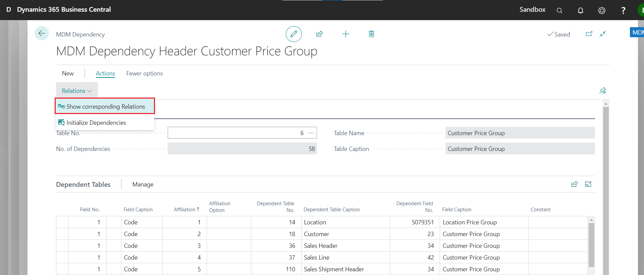
Task: Create new record with plus icon
Action: [345, 34]
